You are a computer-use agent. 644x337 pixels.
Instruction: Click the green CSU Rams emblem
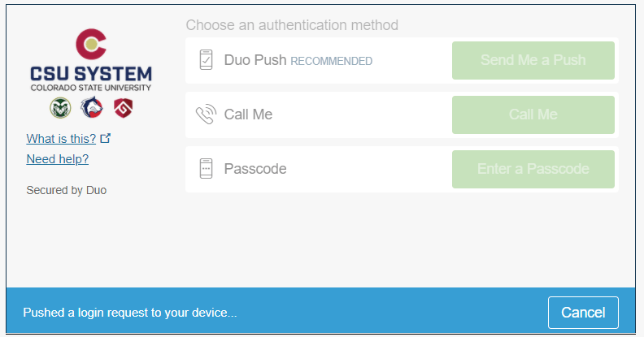click(61, 107)
